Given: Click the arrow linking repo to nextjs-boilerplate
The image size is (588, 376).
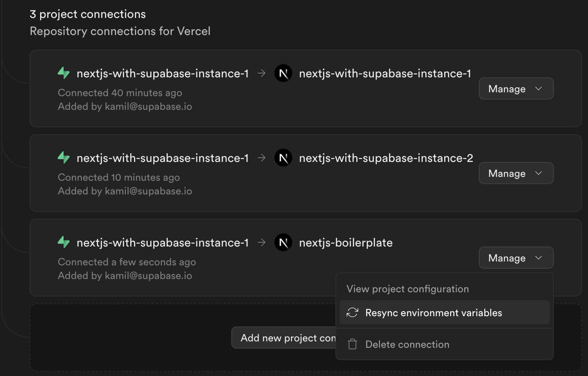Looking at the screenshot, I should (261, 242).
